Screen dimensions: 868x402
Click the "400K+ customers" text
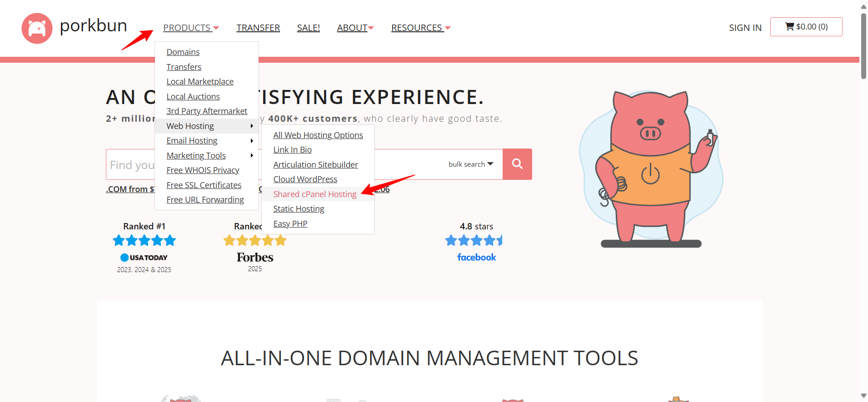[313, 119]
